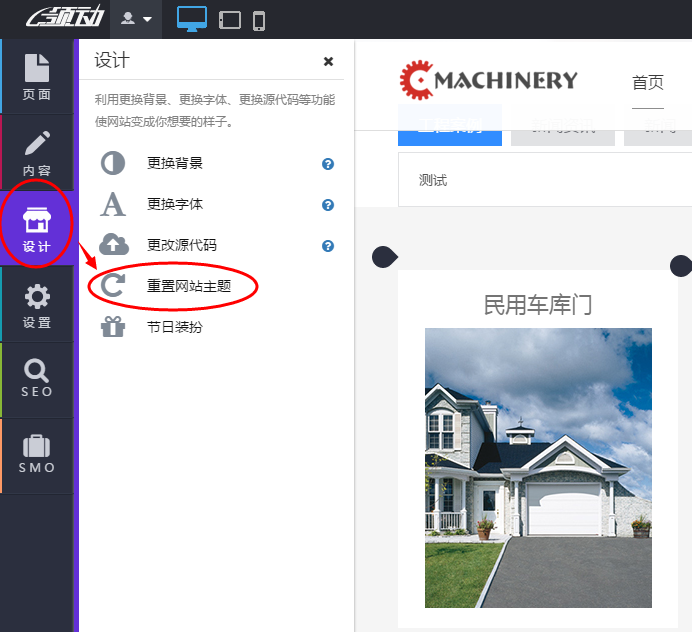Click the garage door house image
This screenshot has width=692, height=632.
[x=538, y=467]
